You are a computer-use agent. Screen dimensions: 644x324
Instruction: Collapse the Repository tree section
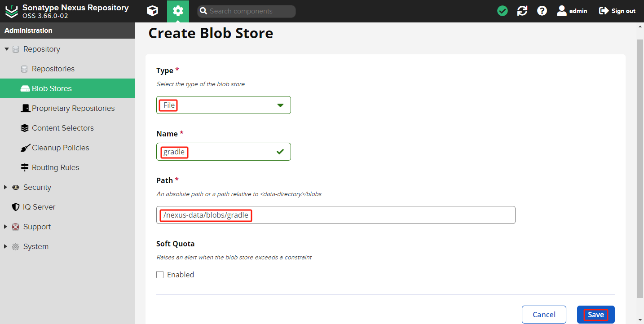(6, 49)
